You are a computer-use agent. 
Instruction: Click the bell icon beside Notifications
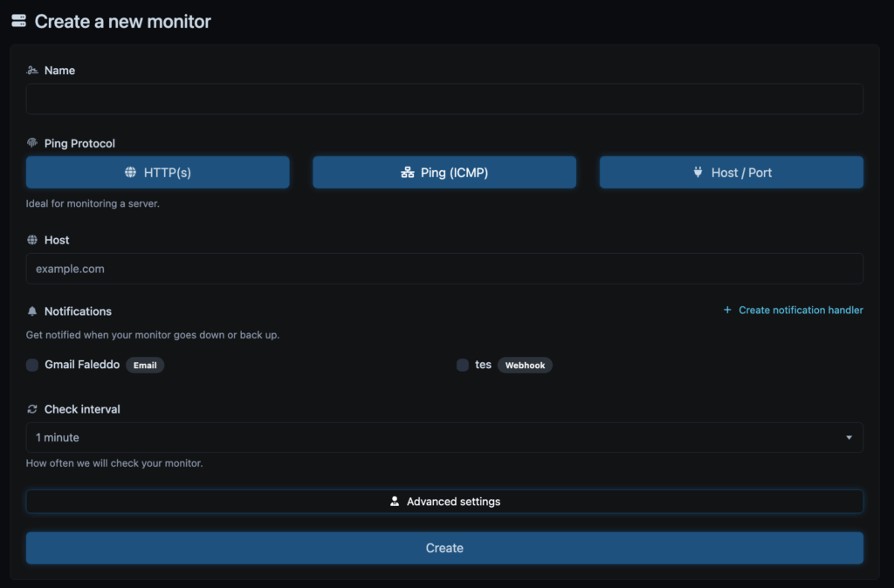click(32, 311)
